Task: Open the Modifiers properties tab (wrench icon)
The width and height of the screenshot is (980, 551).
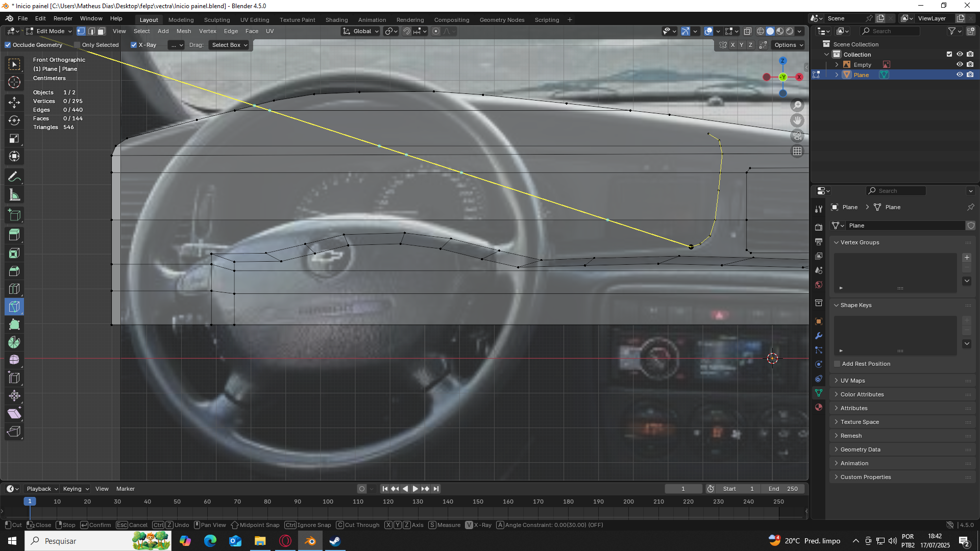Action: (819, 336)
